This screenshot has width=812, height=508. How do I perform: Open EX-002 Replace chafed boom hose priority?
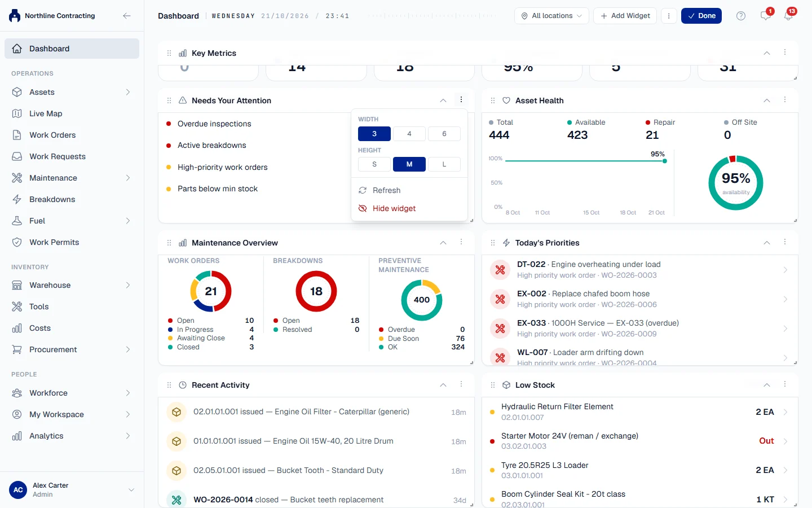[640, 299]
